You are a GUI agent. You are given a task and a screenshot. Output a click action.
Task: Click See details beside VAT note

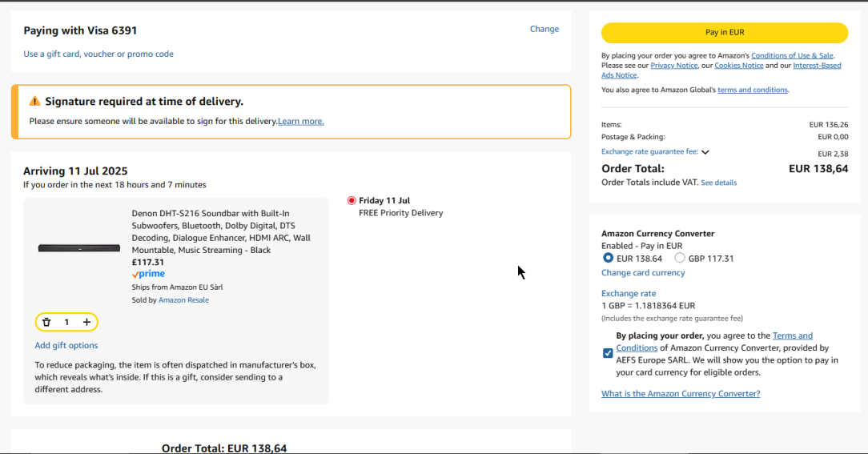(718, 183)
